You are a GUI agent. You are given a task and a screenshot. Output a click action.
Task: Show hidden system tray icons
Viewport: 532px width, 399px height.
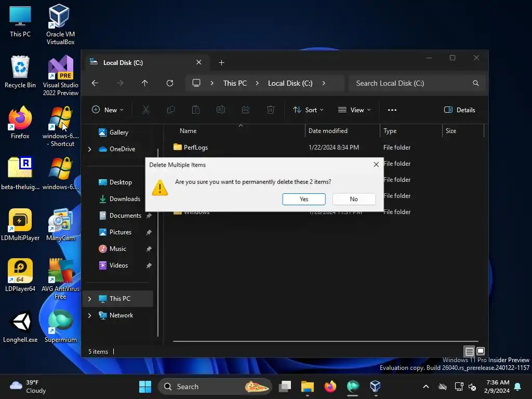(426, 387)
